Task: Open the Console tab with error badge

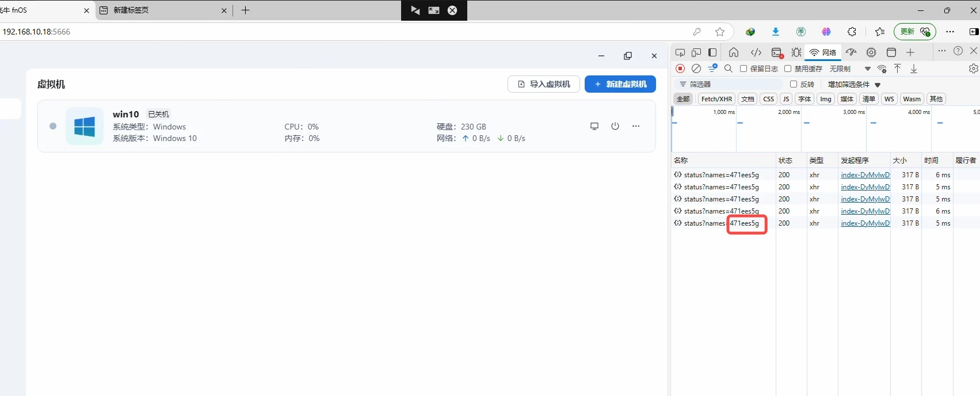Action: [777, 53]
